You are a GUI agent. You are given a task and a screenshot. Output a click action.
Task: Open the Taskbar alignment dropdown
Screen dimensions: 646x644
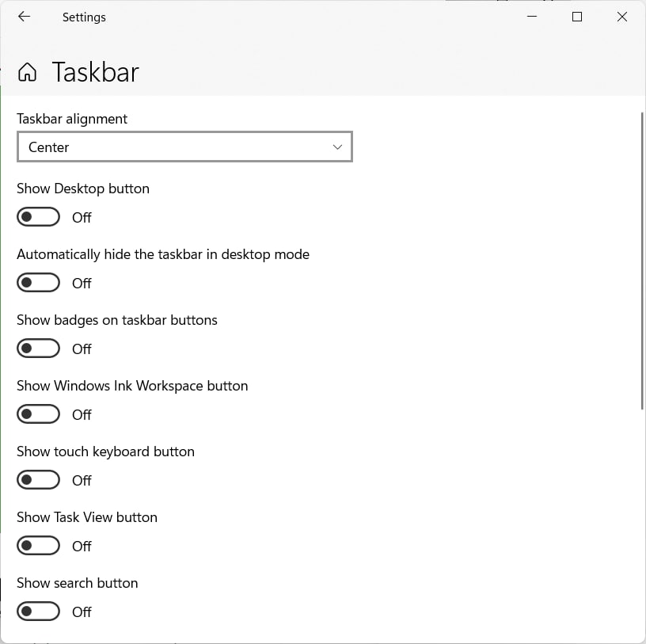(184, 147)
